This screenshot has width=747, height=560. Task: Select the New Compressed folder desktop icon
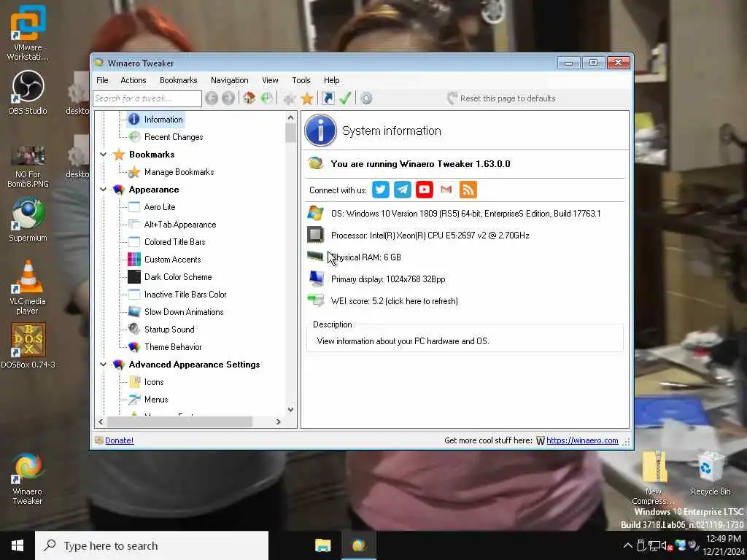(654, 477)
